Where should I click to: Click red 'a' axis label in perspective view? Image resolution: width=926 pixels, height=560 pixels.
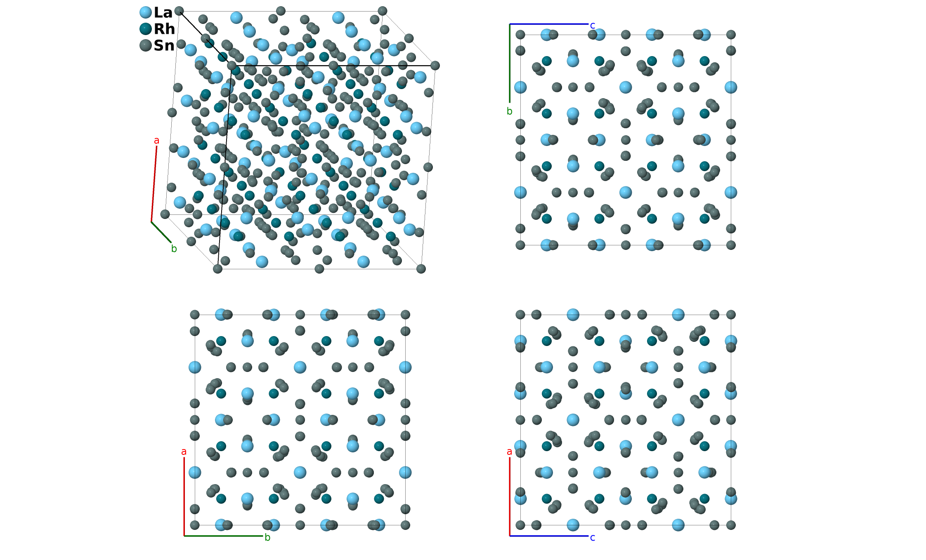(x=156, y=141)
